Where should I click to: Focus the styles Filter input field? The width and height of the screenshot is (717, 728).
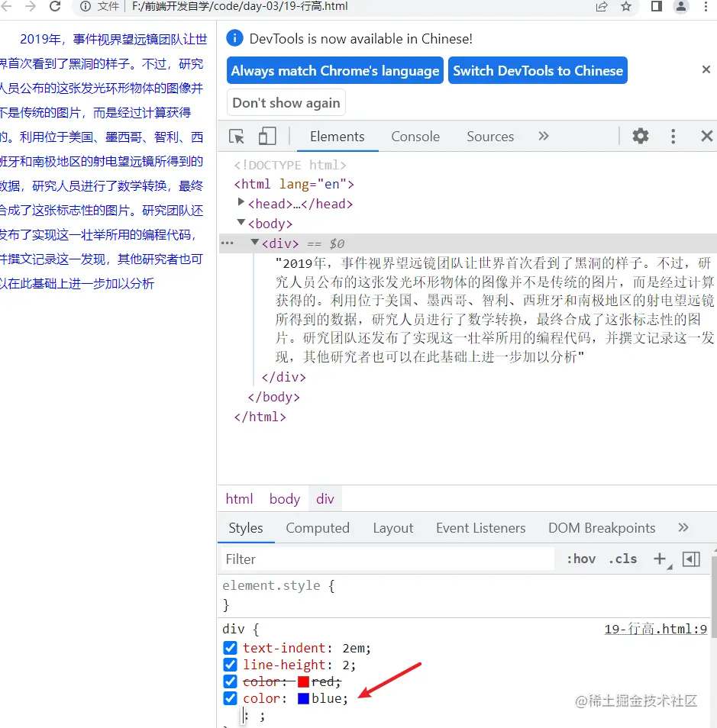pyautogui.click(x=386, y=559)
